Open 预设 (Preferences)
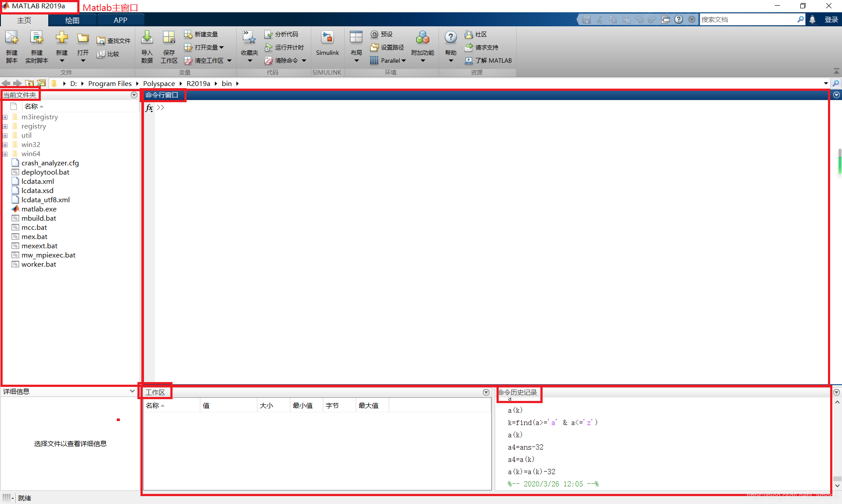Screen dimensions: 842x504 coord(381,34)
